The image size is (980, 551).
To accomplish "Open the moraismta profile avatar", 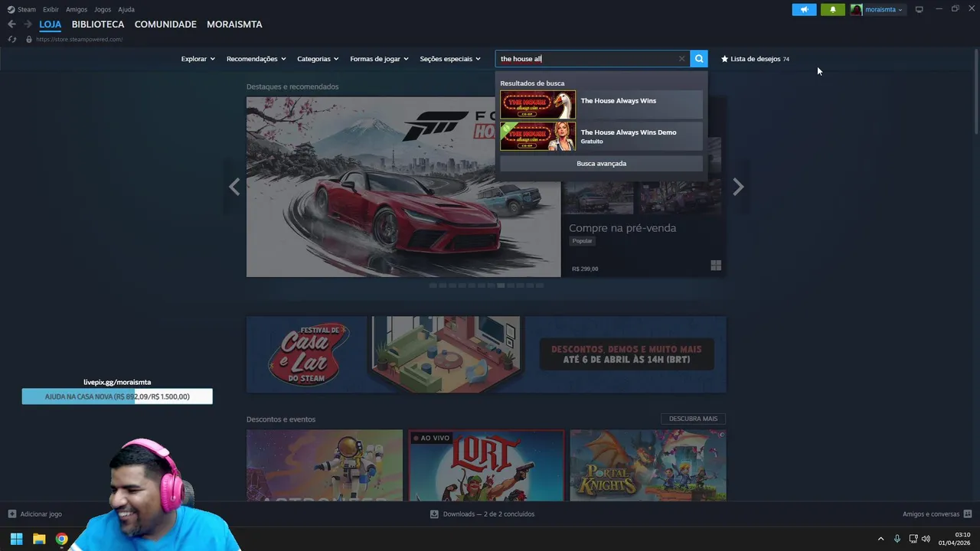I will pos(856,9).
